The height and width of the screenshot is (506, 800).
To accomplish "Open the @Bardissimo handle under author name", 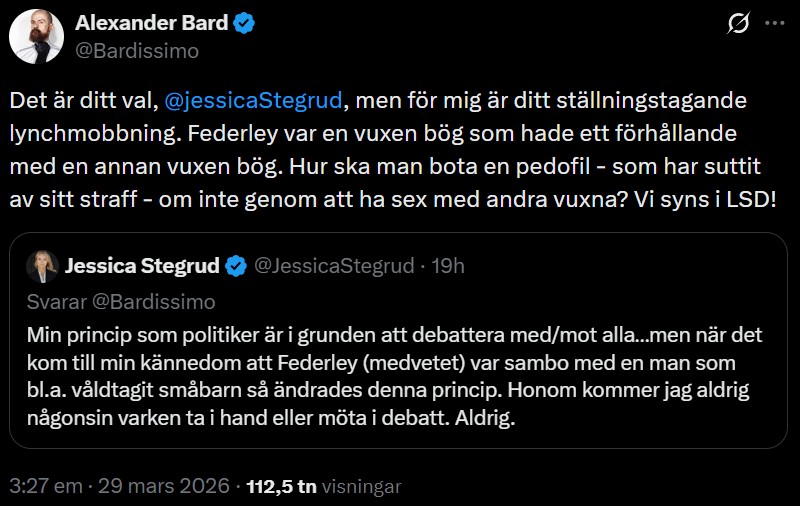I will click(138, 50).
